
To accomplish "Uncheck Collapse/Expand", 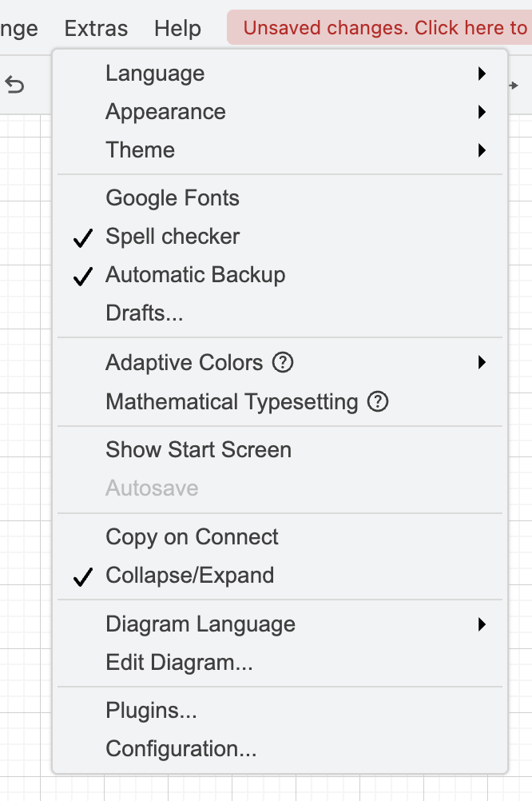I will (189, 575).
